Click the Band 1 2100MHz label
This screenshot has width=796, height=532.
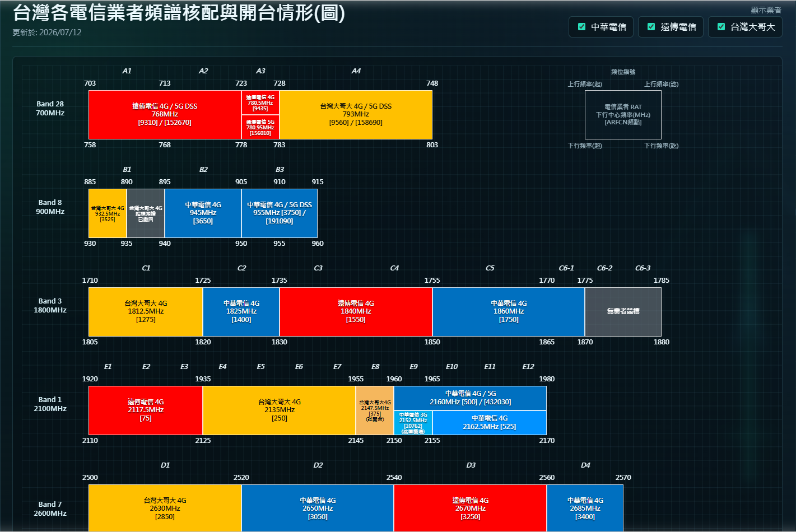click(x=50, y=404)
